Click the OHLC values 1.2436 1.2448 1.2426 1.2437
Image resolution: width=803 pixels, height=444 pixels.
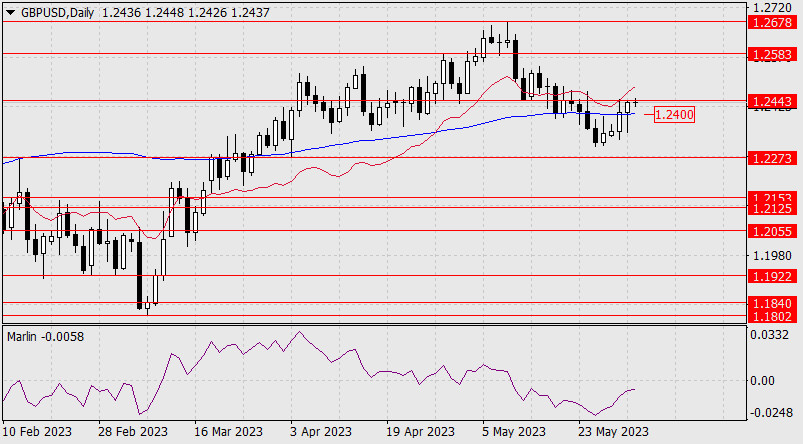186,13
